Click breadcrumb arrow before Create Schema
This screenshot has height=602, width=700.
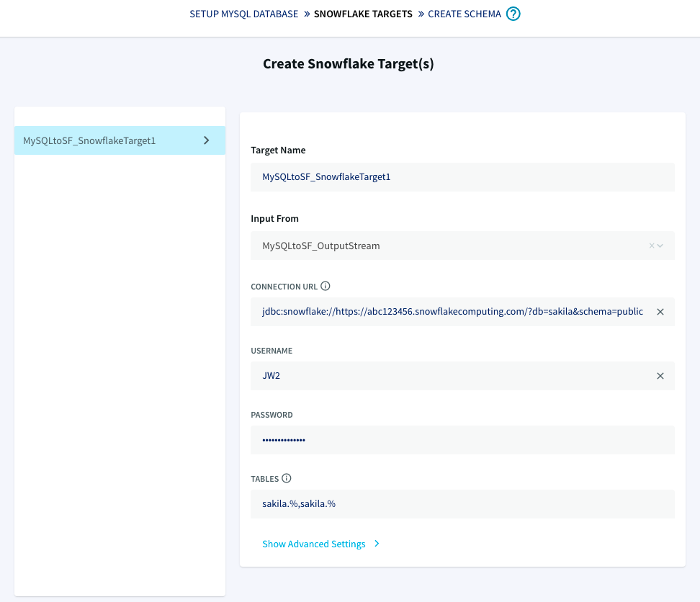tap(421, 14)
